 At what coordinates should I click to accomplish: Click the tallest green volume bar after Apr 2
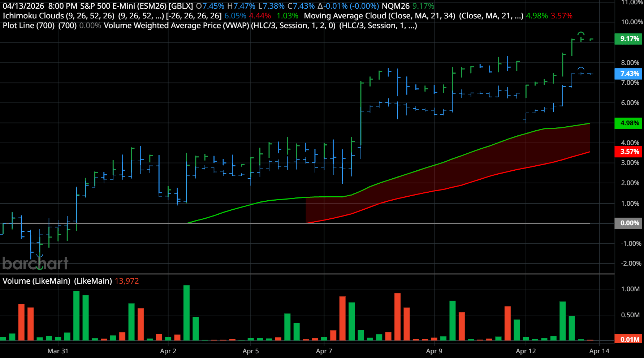pyautogui.click(x=186, y=313)
